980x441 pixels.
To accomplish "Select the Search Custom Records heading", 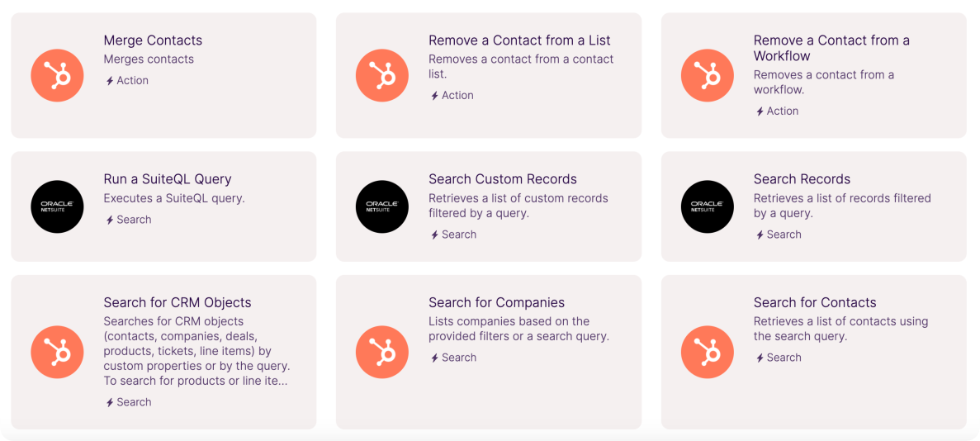I will [502, 179].
